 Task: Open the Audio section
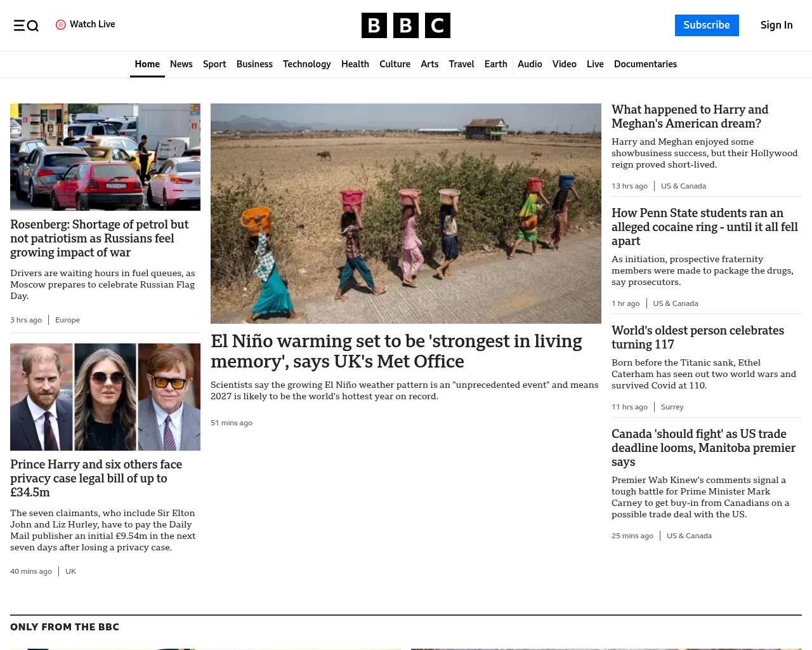coord(530,64)
